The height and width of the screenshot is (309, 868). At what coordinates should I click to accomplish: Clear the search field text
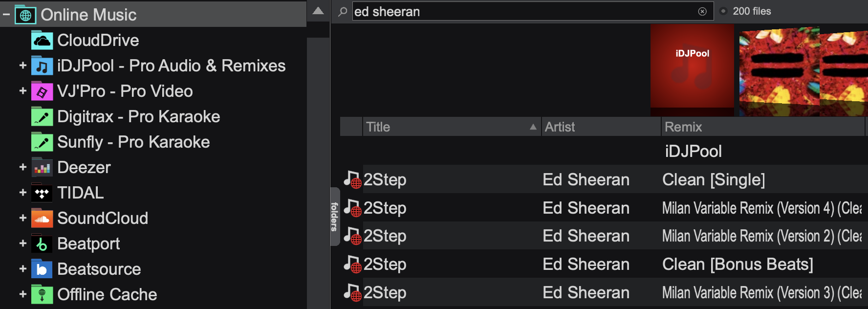(702, 12)
